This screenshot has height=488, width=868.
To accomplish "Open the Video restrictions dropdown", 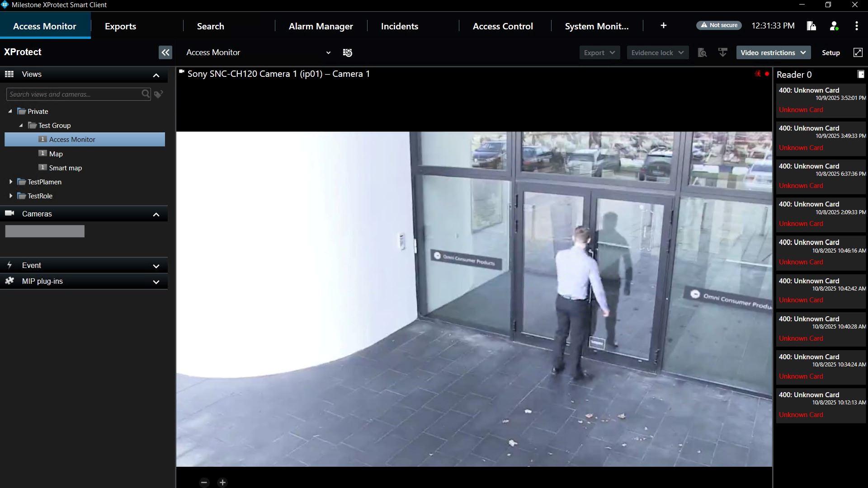I will pos(773,52).
